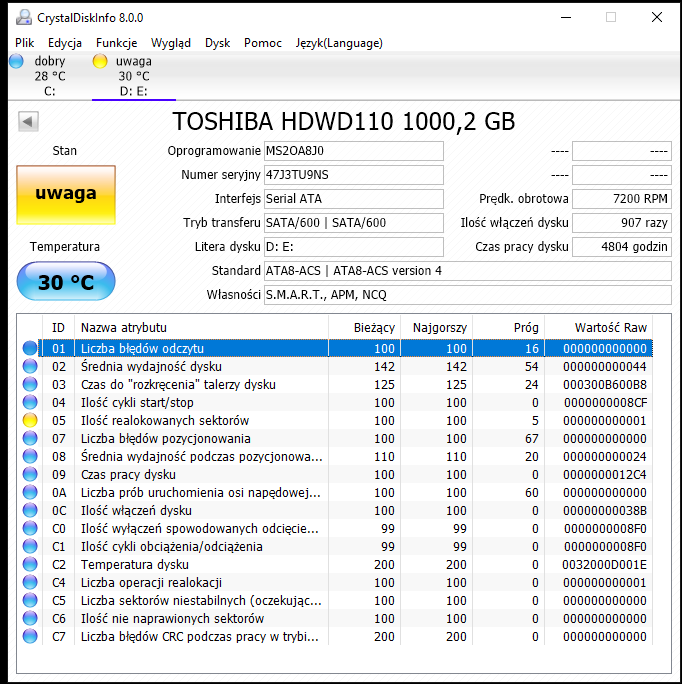The image size is (682, 684).
Task: Click the Litera dysku field D: E:
Action: (354, 247)
